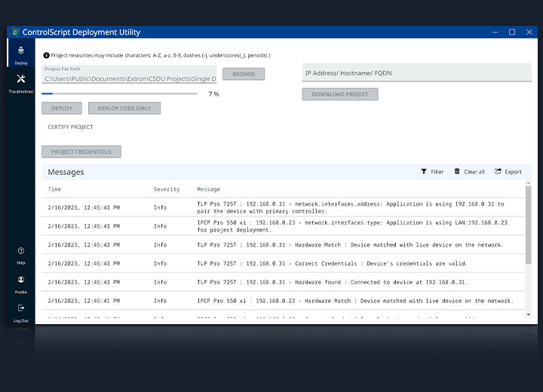Click Clear all label in Messages toolbar
This screenshot has height=392, width=543.
[x=474, y=172]
